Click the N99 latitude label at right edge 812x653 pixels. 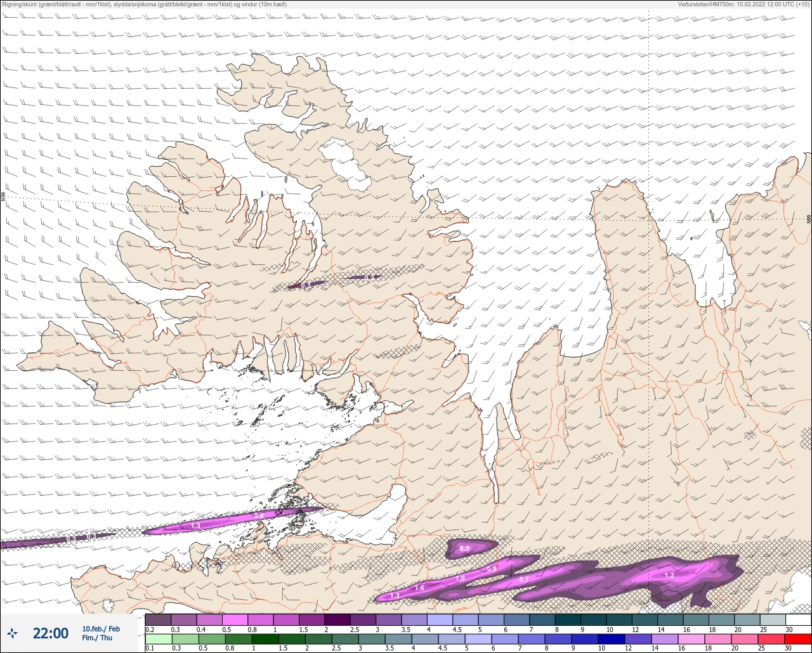point(809,219)
